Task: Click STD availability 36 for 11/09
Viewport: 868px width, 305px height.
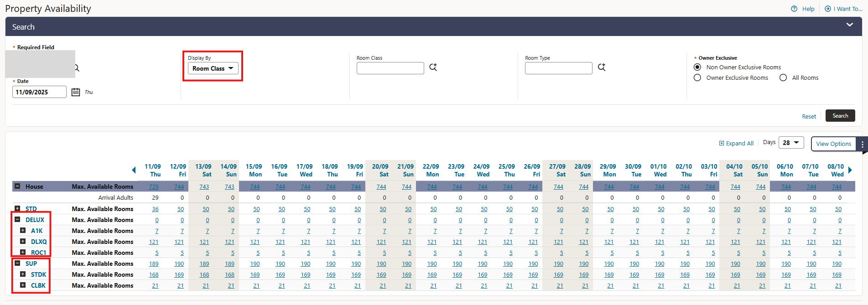Action: (x=156, y=209)
